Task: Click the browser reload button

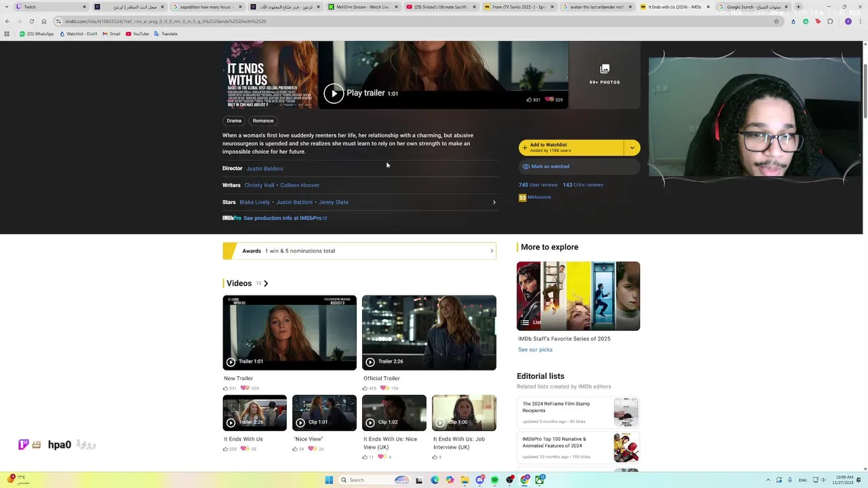Action: pos(32,21)
